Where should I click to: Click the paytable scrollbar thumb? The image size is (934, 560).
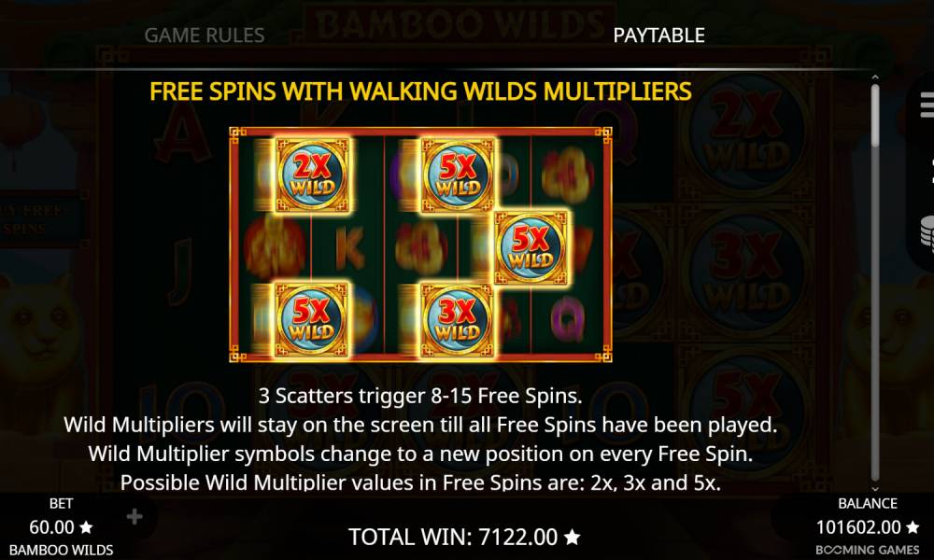pyautogui.click(x=875, y=115)
